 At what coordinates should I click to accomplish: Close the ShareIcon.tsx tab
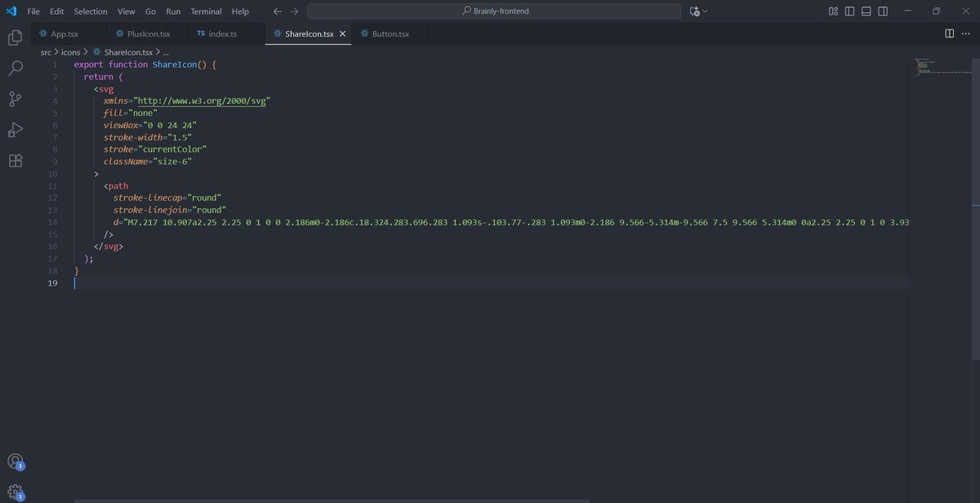343,33
